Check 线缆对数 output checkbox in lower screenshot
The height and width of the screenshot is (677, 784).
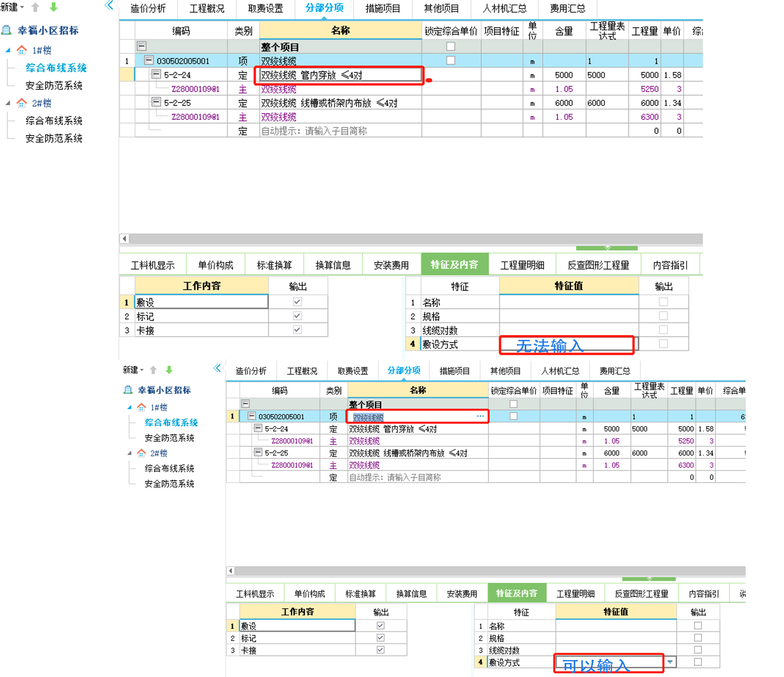point(698,650)
